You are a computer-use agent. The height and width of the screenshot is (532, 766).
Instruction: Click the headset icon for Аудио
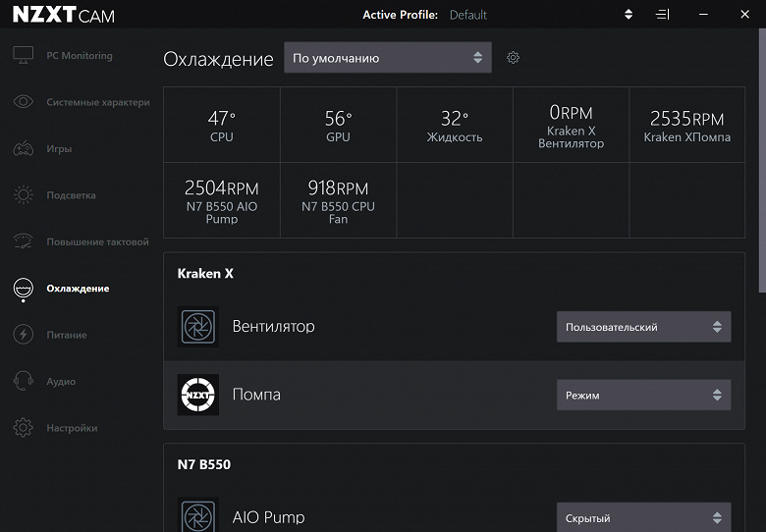(23, 381)
